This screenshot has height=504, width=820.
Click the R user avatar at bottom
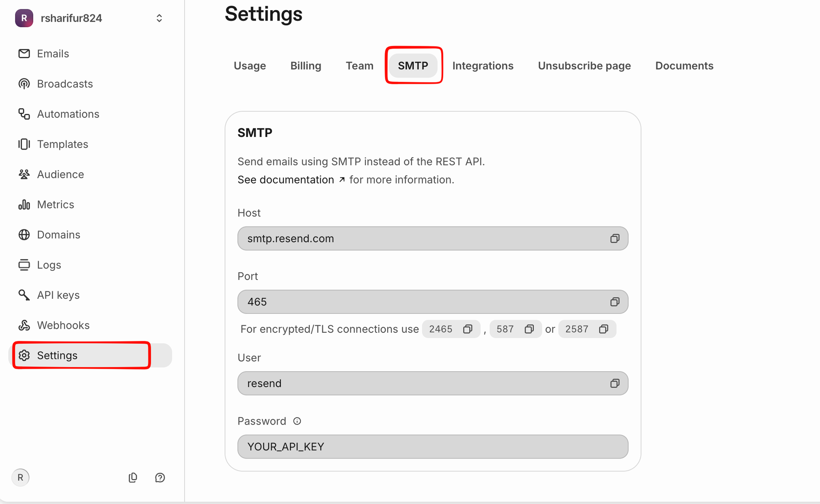coord(20,478)
